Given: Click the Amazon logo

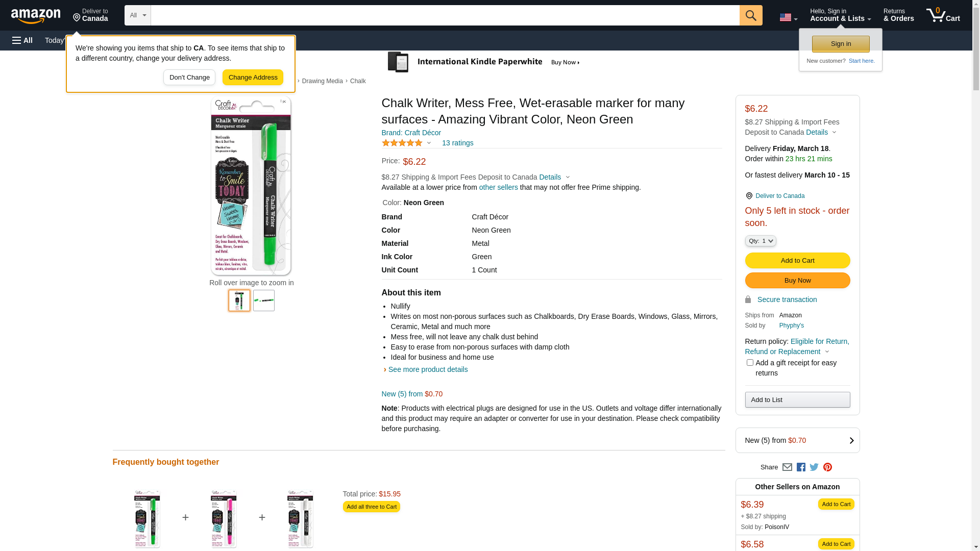Looking at the screenshot, I should (x=36, y=16).
